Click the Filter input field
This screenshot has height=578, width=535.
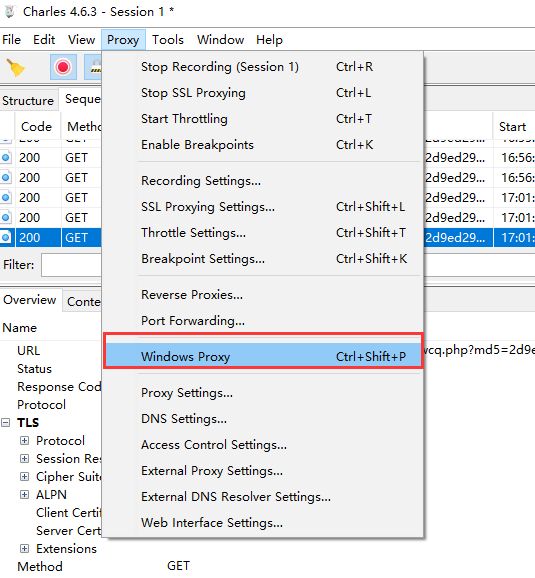(72, 265)
